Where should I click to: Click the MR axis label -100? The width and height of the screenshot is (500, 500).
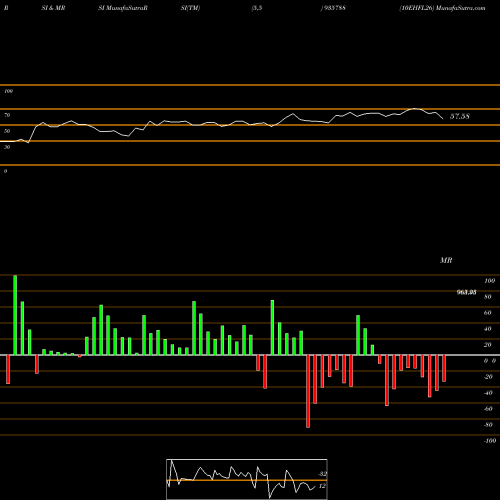pyautogui.click(x=490, y=441)
